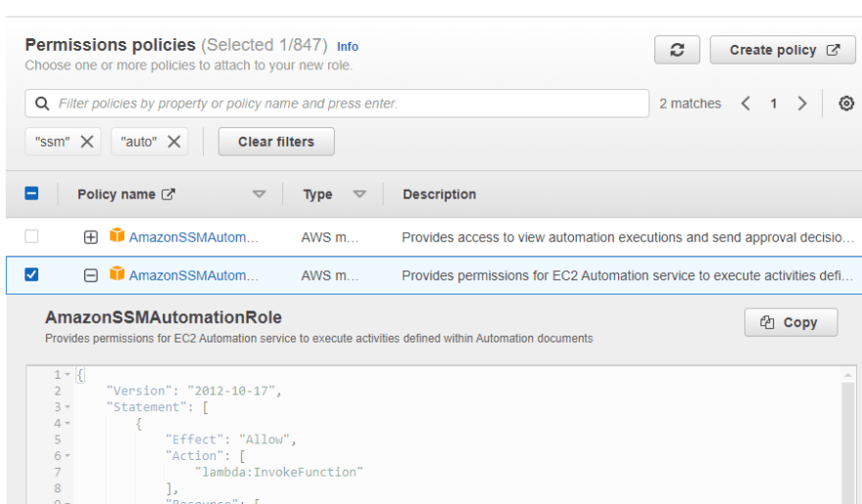Uncheck the selected AmazonSSMAutom policy checkbox
Viewport: 862px width, 504px height.
[32, 274]
